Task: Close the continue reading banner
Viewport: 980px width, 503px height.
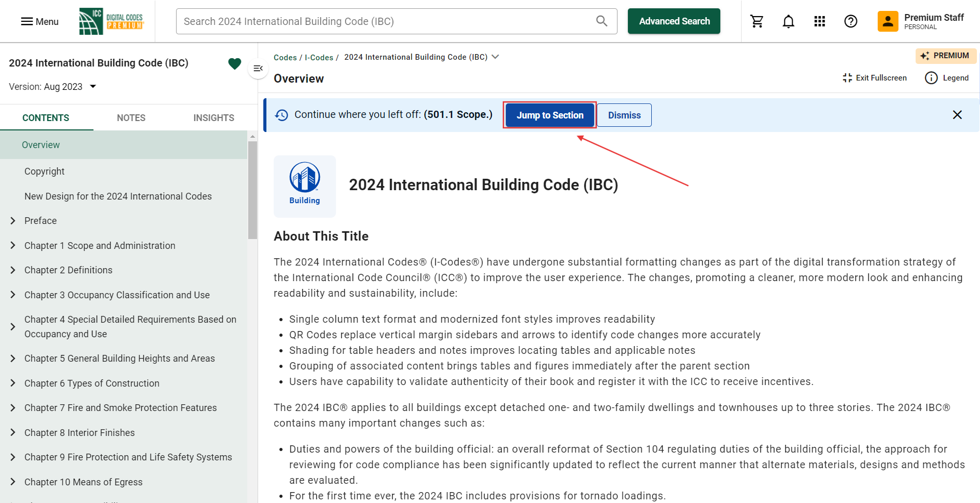Action: click(957, 115)
